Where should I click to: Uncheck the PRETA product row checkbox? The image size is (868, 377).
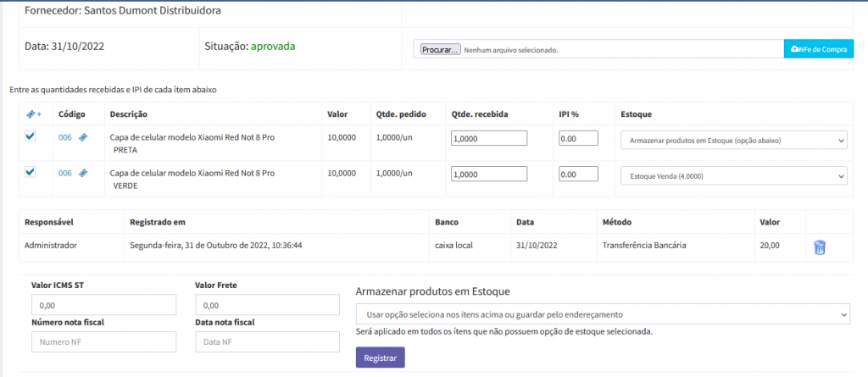click(x=31, y=136)
